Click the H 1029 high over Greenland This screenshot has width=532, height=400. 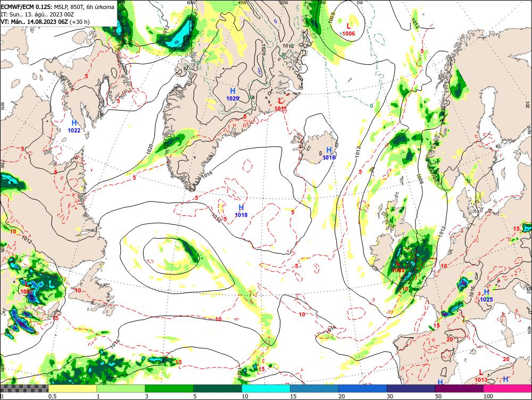pyautogui.click(x=233, y=94)
